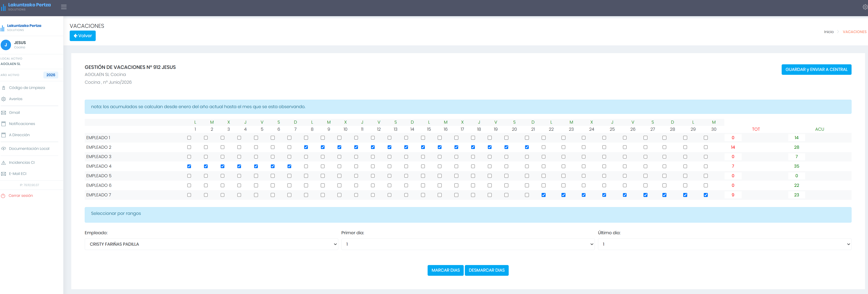
Task: Open the settings gear in top bar
Action: (x=865, y=7)
